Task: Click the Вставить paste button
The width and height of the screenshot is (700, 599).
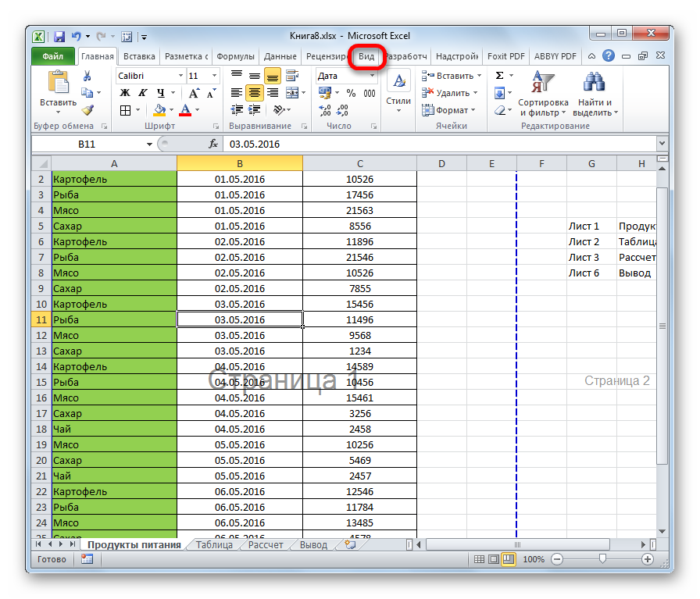Action: (x=58, y=90)
